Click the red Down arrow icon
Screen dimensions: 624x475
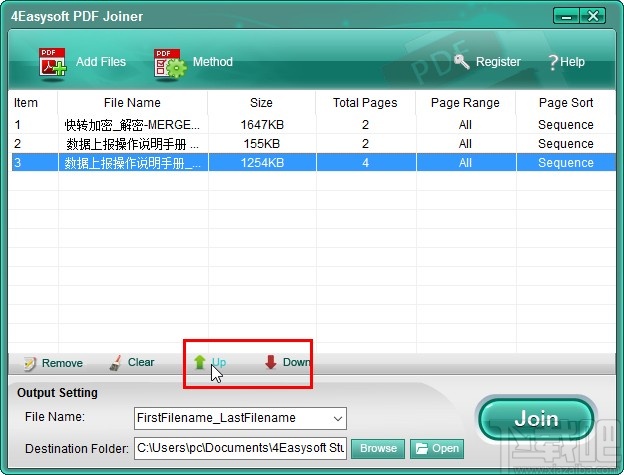pyautogui.click(x=271, y=362)
